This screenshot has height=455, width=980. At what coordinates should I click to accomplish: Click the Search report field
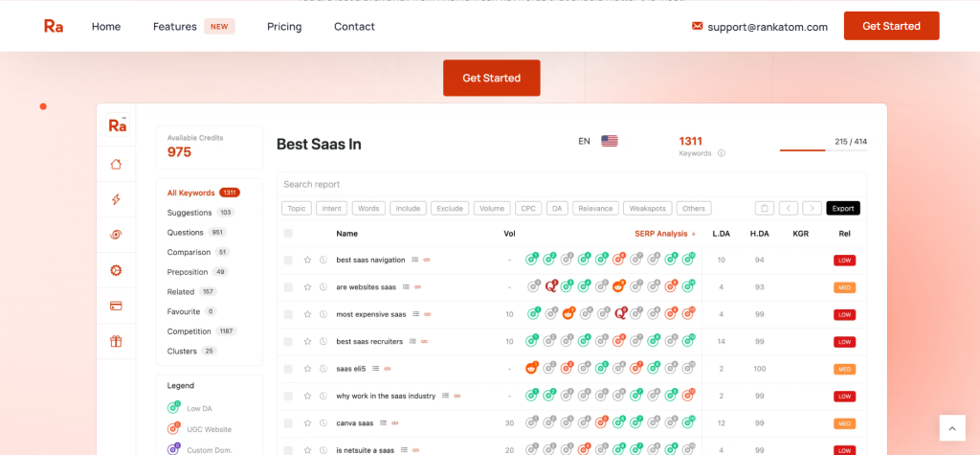[571, 185]
